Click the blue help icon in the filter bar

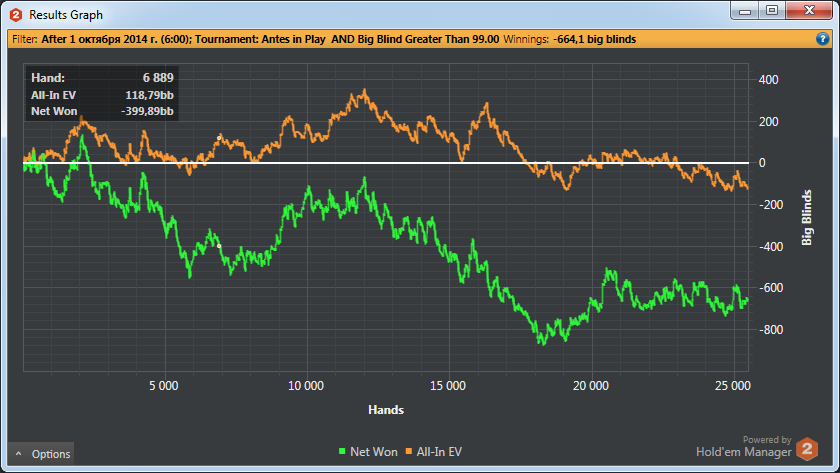click(x=822, y=39)
